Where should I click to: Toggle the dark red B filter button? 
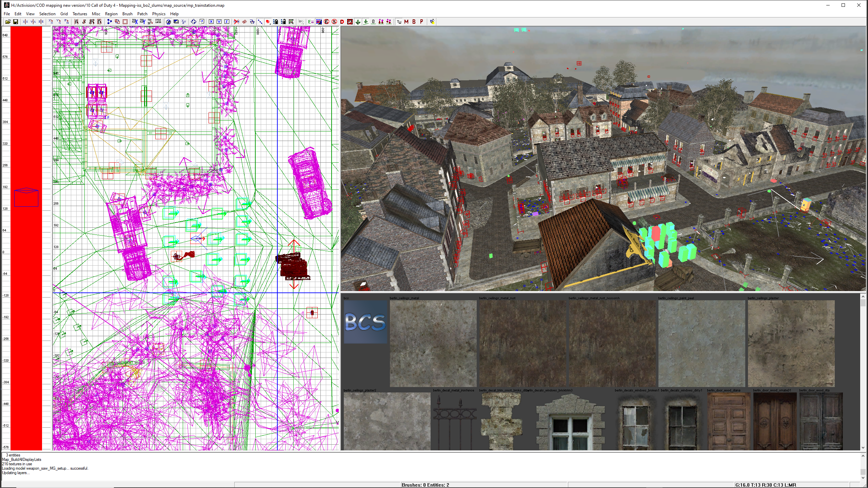(x=414, y=22)
